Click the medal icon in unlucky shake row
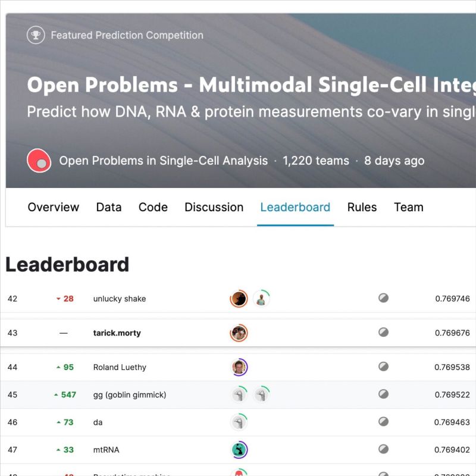 (x=383, y=298)
